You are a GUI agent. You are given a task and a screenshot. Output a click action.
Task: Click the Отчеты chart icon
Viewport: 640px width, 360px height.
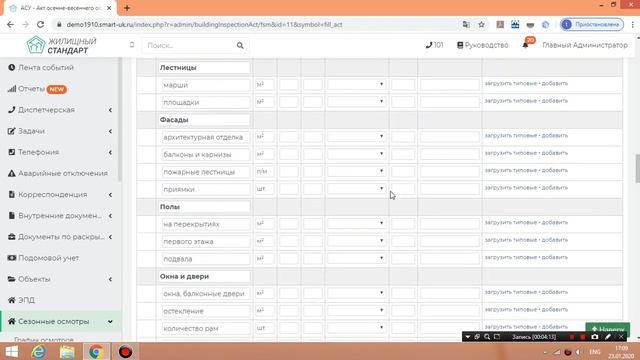pos(12,89)
